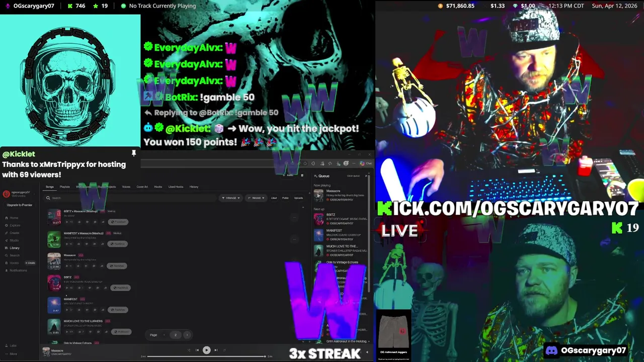
Task: Open more options for the 8BITZ x Massacre row
Action: pyautogui.click(x=294, y=217)
